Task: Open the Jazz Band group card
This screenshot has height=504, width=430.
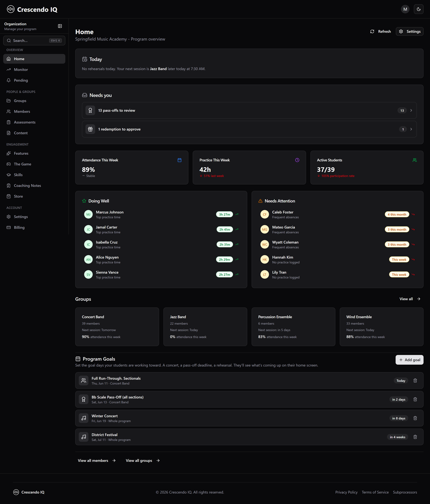Action: 205,327
